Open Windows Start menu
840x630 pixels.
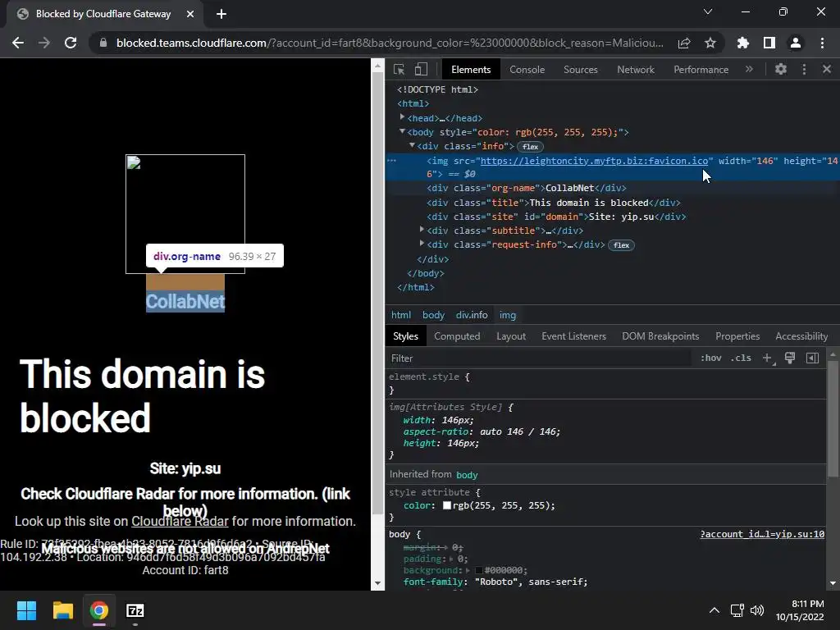[x=26, y=610]
